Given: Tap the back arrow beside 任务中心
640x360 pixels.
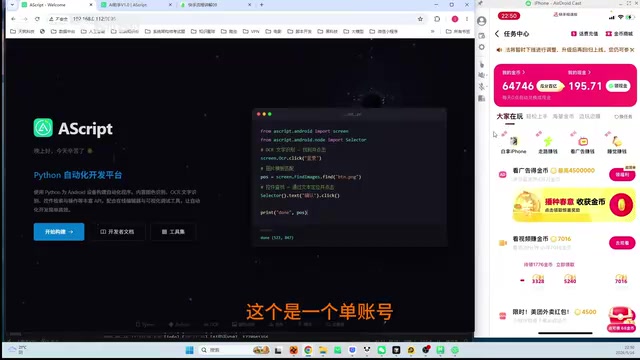Looking at the screenshot, I should [497, 34].
